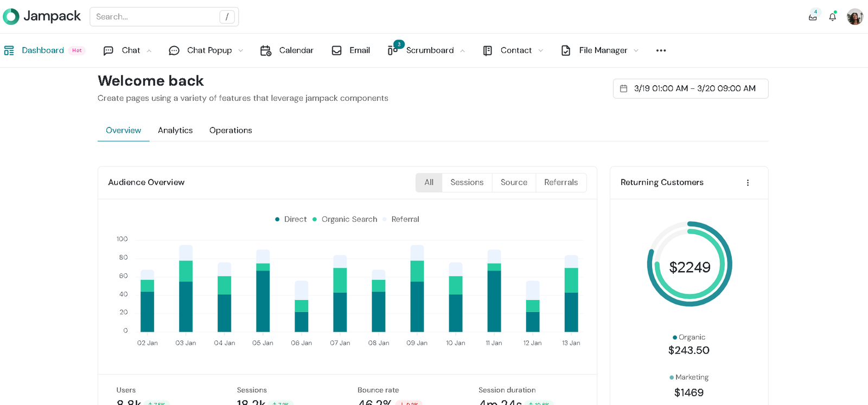This screenshot has width=868, height=405.
Task: Click the three-dot more menu in navbar
Action: coord(661,50)
